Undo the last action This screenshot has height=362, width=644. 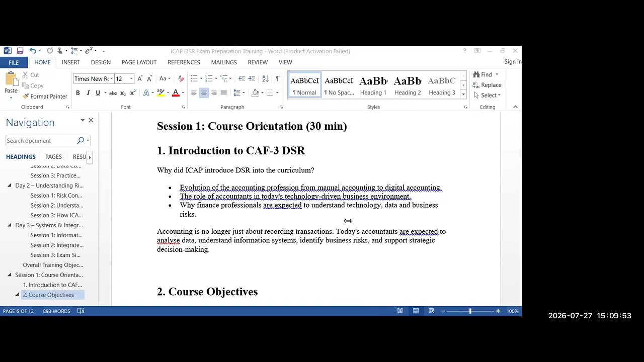(32, 51)
